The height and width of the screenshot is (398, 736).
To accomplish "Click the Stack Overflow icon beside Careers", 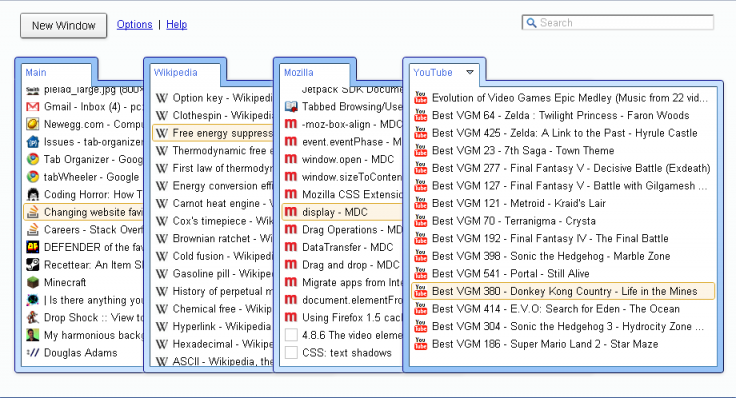I will (32, 230).
